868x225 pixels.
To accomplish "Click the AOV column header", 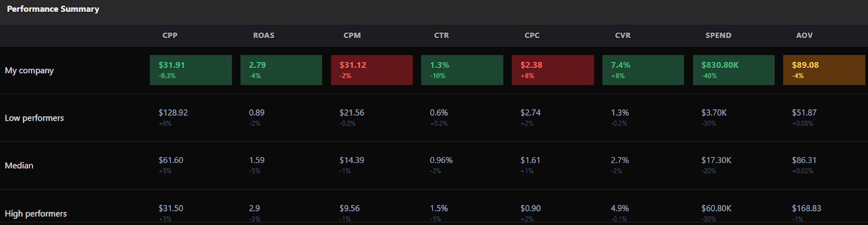I will tap(805, 35).
